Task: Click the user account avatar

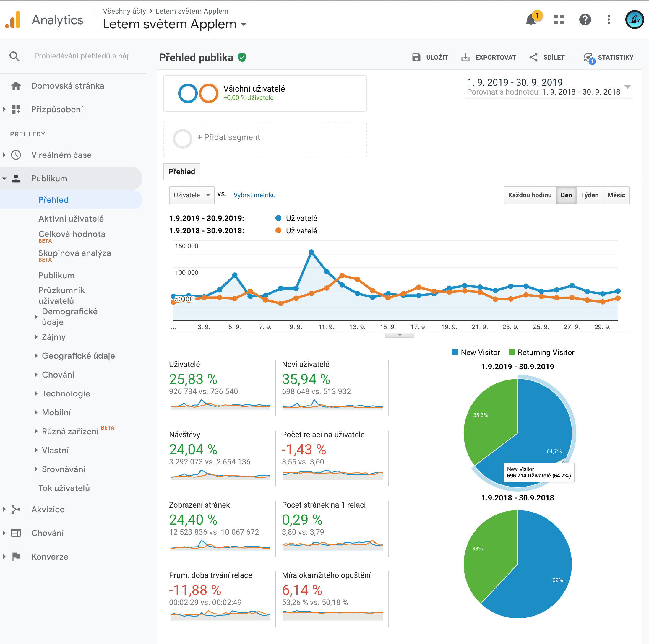Action: (x=634, y=19)
